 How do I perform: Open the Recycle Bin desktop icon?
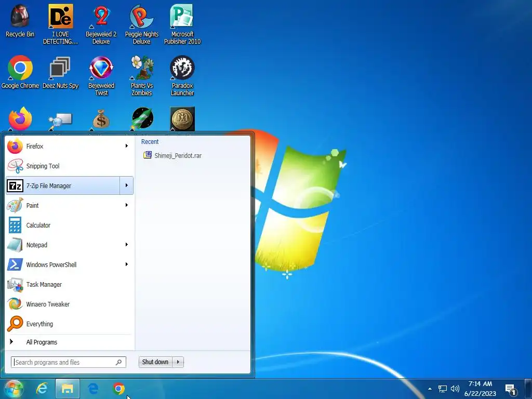click(x=20, y=21)
